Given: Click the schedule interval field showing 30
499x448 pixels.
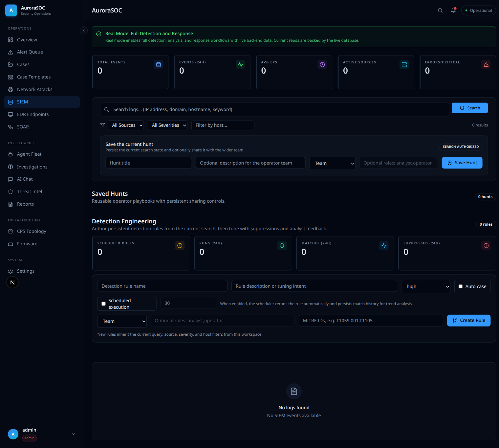Looking at the screenshot, I should click(x=188, y=303).
